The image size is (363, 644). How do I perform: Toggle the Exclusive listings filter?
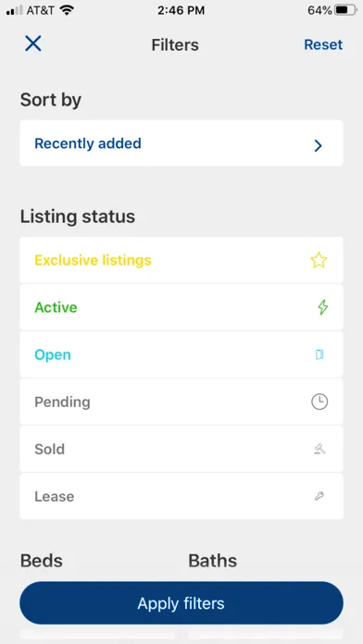pyautogui.click(x=181, y=260)
